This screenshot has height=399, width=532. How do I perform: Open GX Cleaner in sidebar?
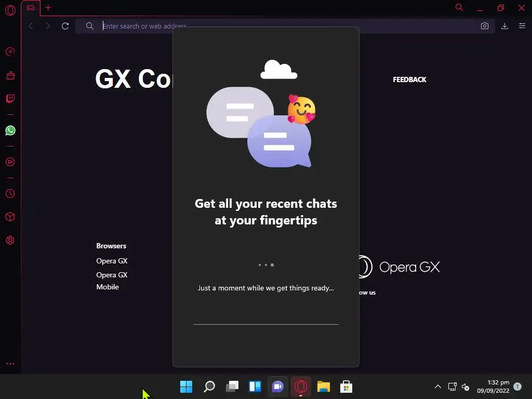click(x=10, y=75)
